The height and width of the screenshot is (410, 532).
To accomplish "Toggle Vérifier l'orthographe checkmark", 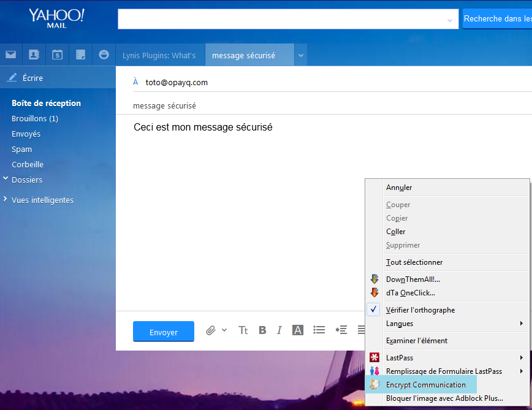I will pyautogui.click(x=373, y=309).
